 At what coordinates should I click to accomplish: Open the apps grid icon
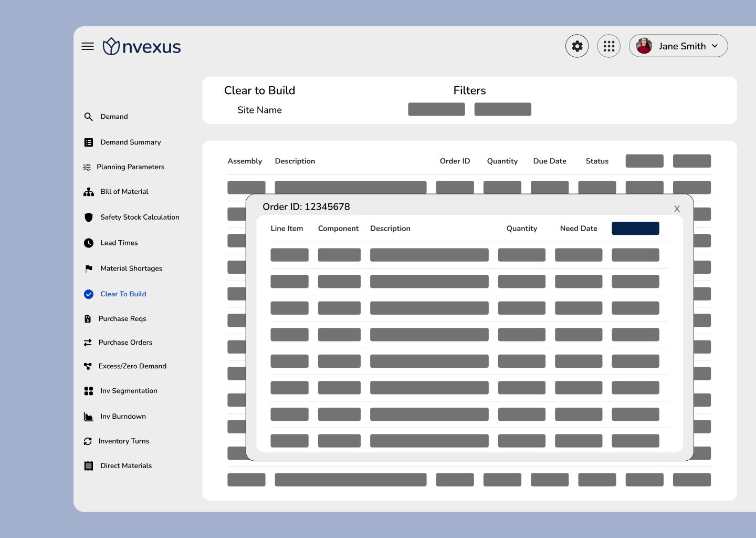click(x=609, y=46)
